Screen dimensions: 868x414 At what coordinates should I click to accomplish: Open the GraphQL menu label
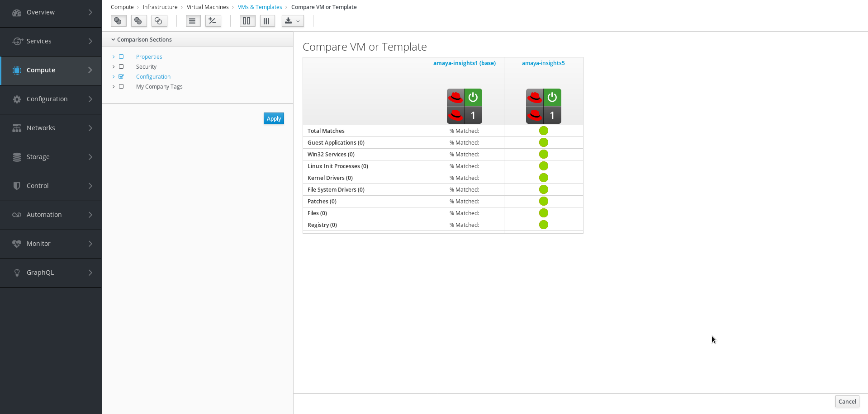pyautogui.click(x=40, y=273)
